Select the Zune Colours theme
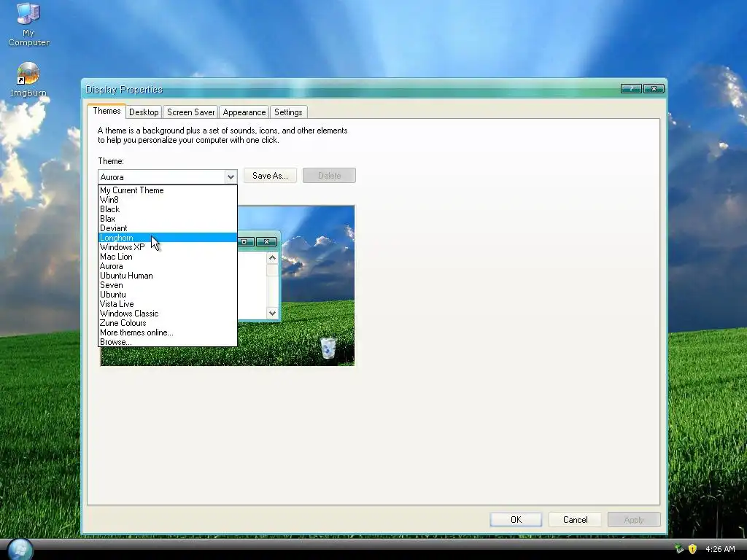The height and width of the screenshot is (560, 747). pyautogui.click(x=167, y=323)
